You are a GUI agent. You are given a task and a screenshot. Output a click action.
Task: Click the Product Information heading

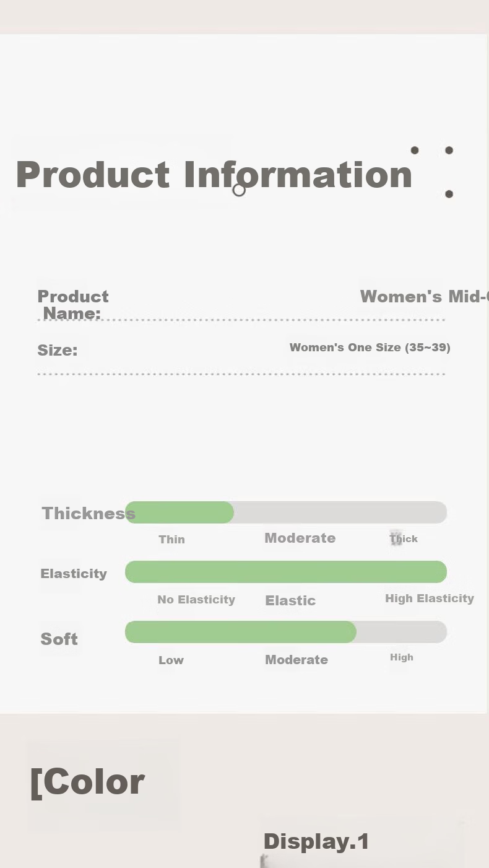point(214,175)
